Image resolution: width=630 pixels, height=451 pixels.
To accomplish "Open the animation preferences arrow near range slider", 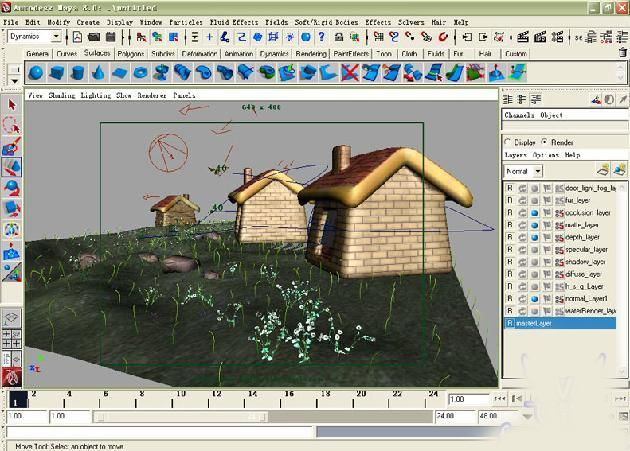I will click(527, 416).
